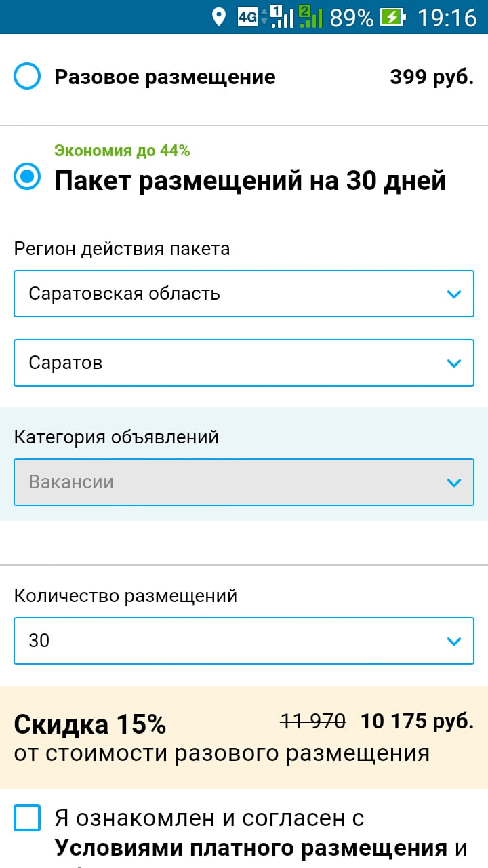
Task: Tap the 19:16 clock in status bar
Action: click(x=447, y=17)
